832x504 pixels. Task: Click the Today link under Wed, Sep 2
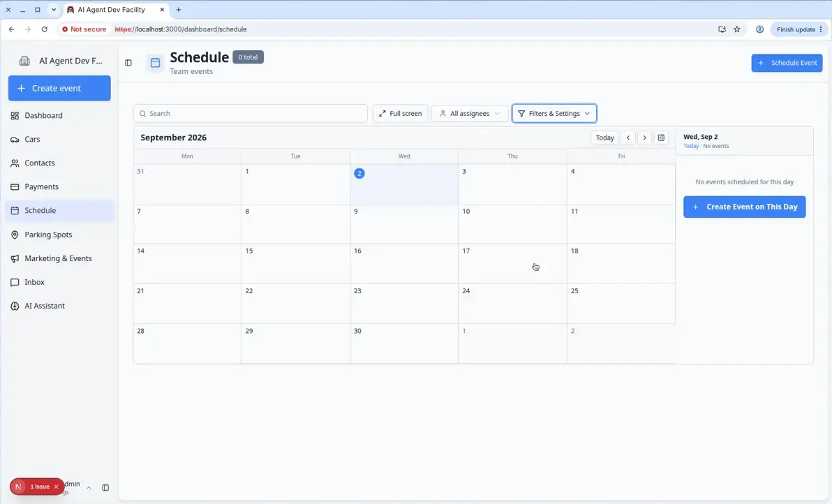[x=691, y=146]
